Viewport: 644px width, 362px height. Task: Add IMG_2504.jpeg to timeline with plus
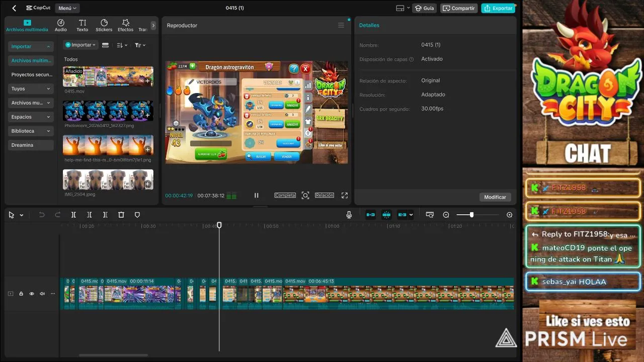(148, 184)
